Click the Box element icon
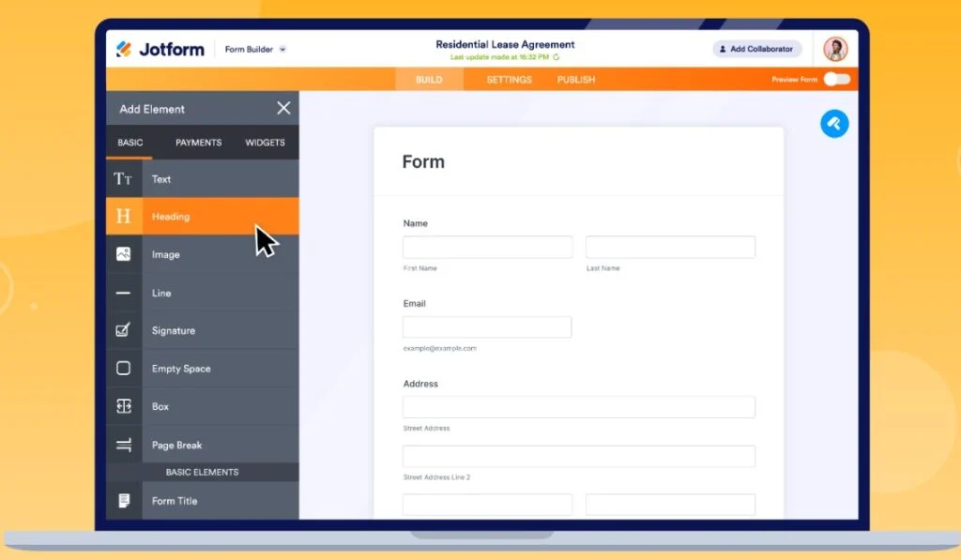The image size is (961, 560). click(x=123, y=406)
